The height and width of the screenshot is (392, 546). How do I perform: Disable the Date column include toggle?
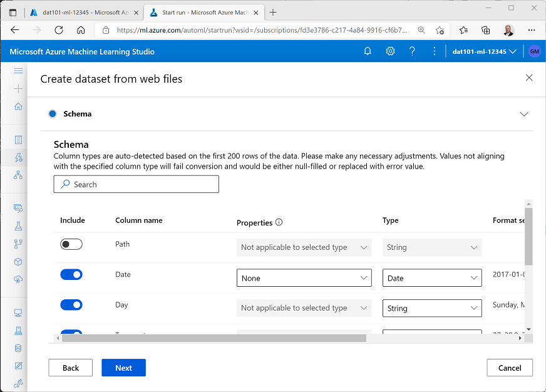[x=71, y=274]
